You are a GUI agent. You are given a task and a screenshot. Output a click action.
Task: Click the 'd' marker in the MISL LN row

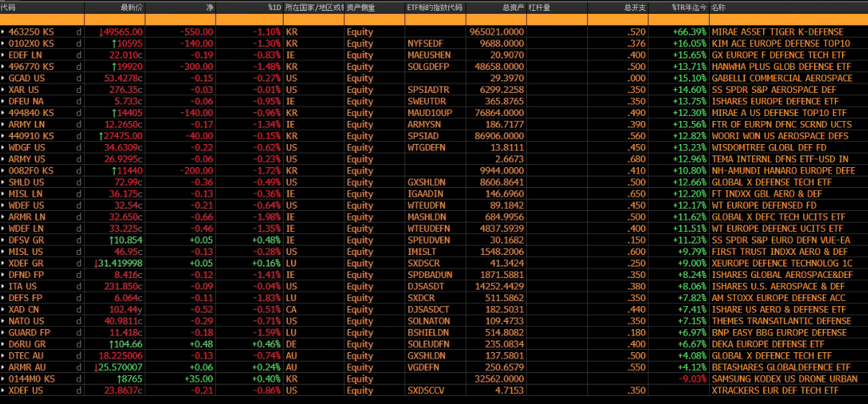[x=79, y=194]
